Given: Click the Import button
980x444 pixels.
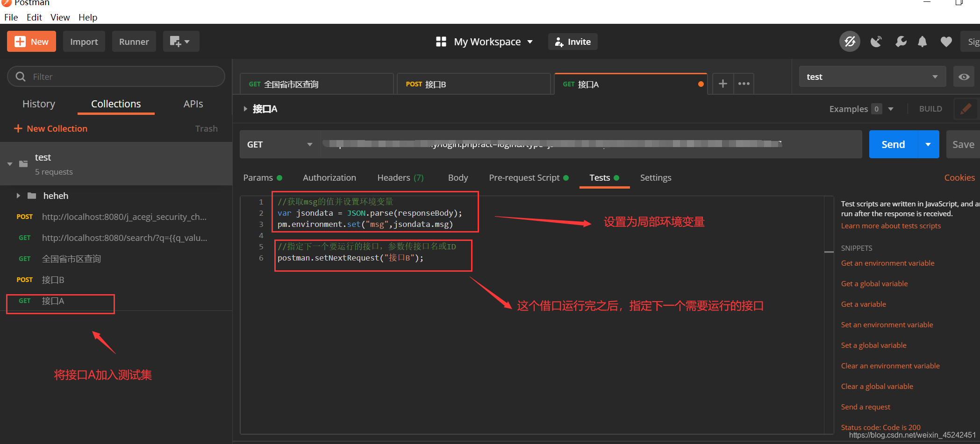Looking at the screenshot, I should 84,42.
